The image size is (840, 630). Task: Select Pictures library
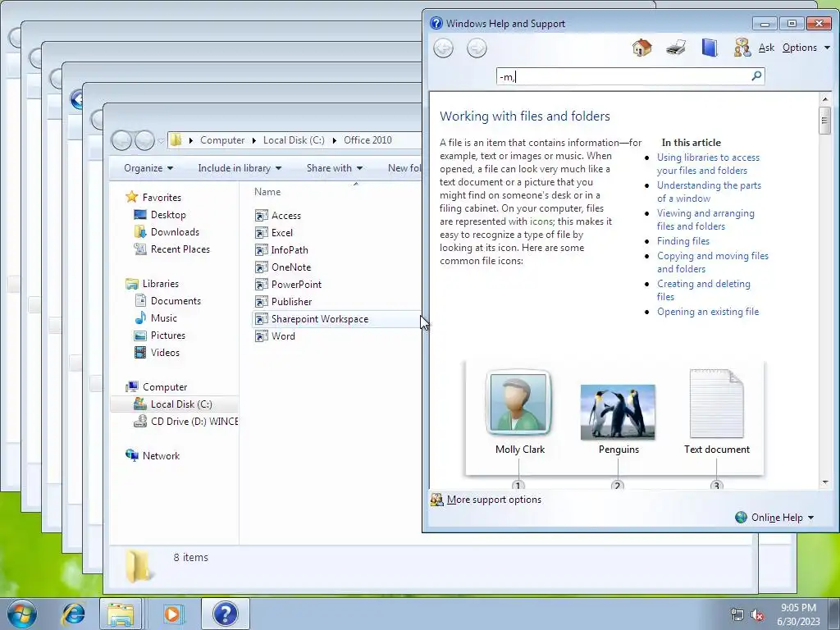167,336
